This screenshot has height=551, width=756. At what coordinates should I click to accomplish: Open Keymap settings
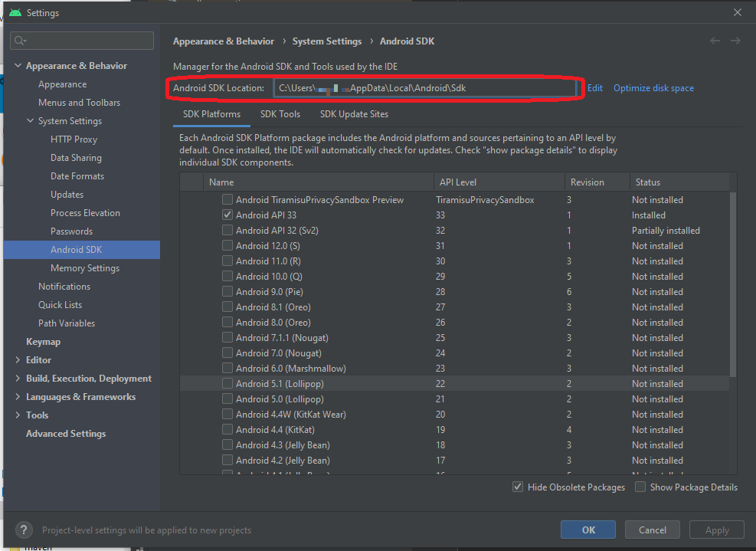click(x=44, y=342)
